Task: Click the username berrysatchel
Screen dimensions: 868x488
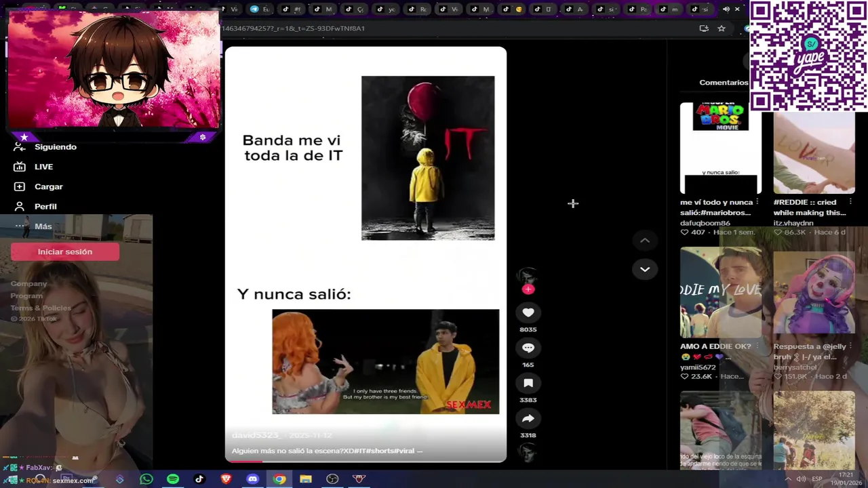Action: point(795,367)
